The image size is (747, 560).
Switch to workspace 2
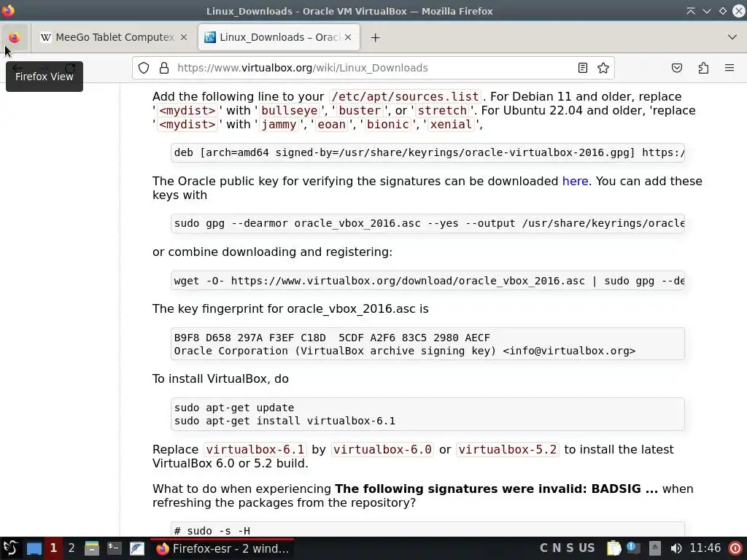point(71,548)
